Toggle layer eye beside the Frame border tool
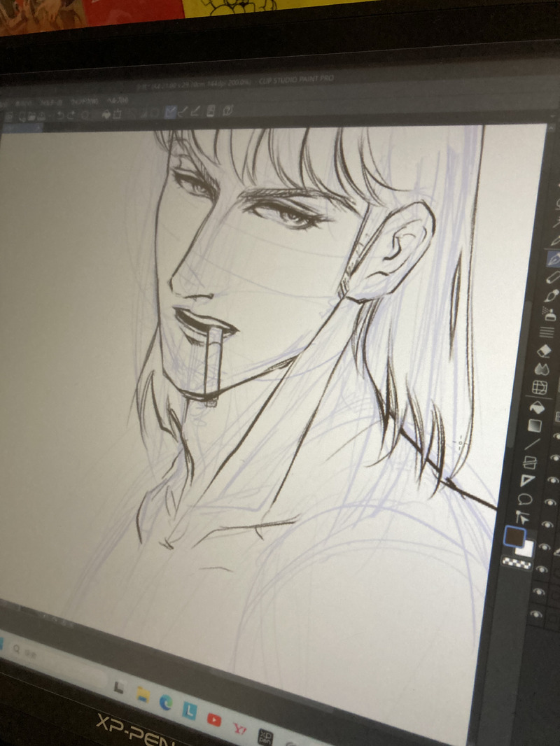Screen dimensions: 560x746 point(554,458)
